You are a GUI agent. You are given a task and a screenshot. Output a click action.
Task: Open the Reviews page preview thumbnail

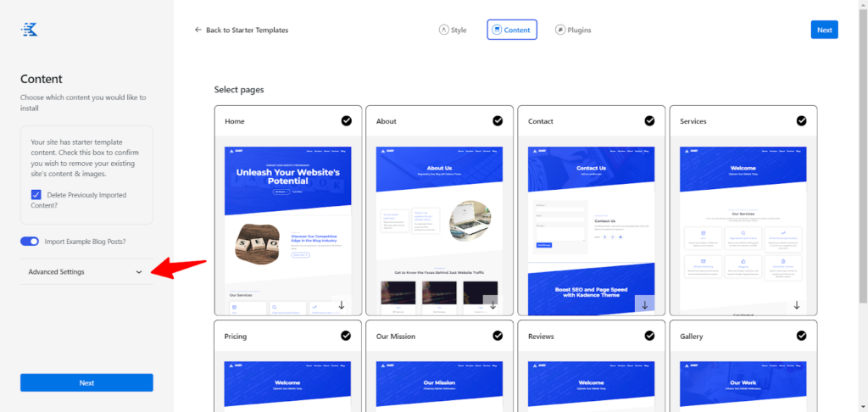pos(591,387)
